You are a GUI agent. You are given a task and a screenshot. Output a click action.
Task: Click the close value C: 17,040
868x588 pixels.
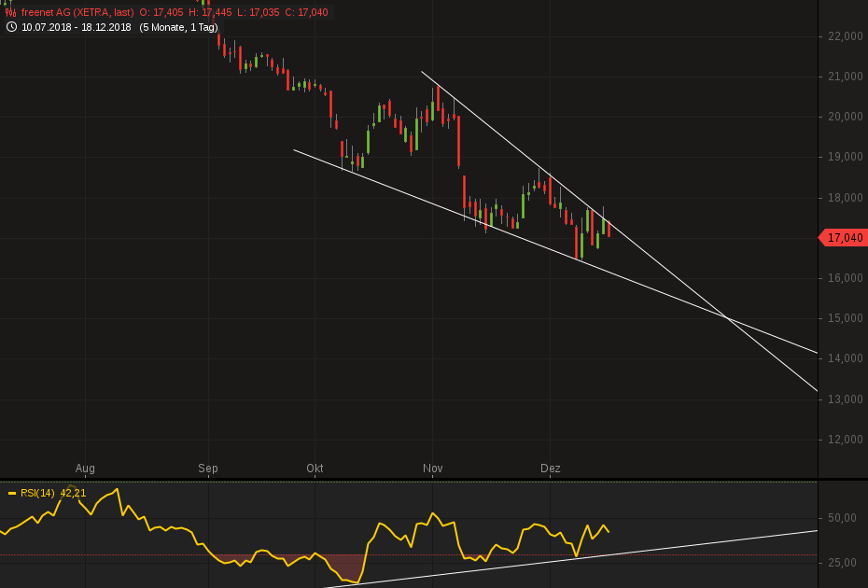coord(306,12)
